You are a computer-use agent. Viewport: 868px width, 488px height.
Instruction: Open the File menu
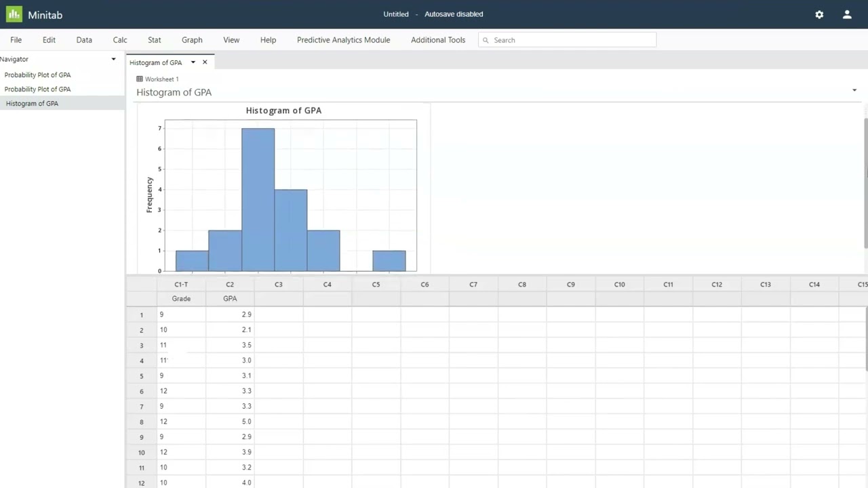[16, 40]
